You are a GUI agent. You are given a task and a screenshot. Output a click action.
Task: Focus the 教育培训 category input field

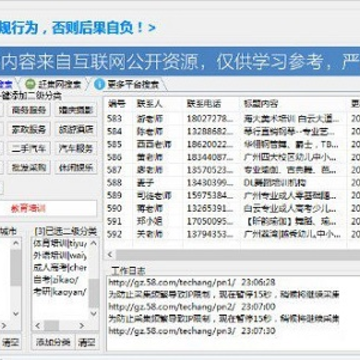coord(48,209)
